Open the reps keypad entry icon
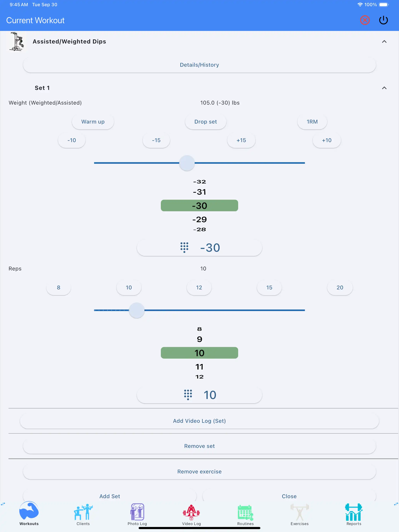The height and width of the screenshot is (532, 399). click(x=188, y=395)
